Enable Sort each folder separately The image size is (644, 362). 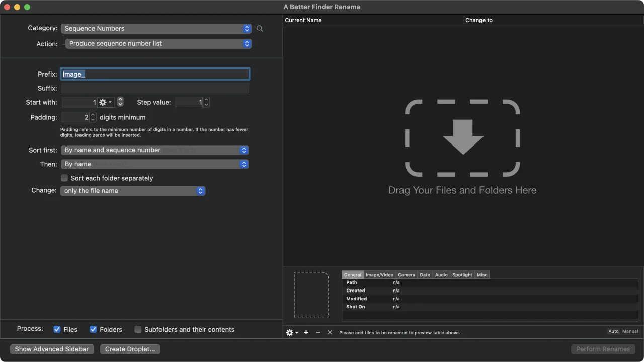click(64, 178)
